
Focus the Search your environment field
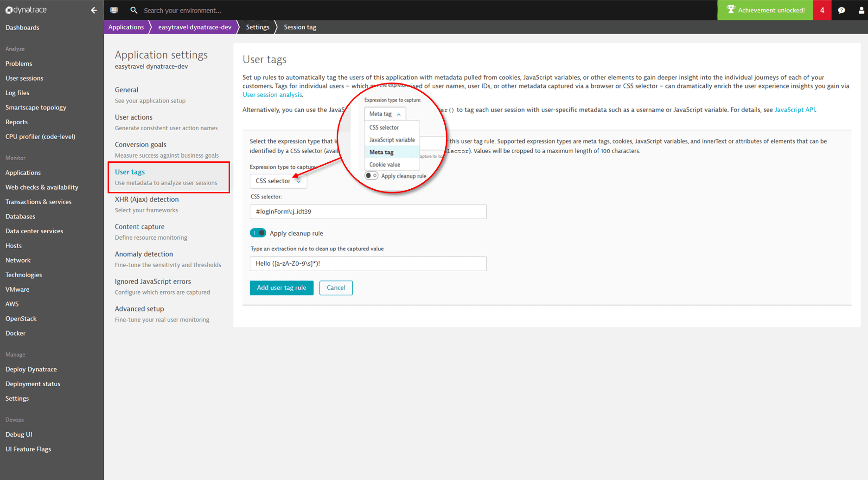[x=182, y=10]
